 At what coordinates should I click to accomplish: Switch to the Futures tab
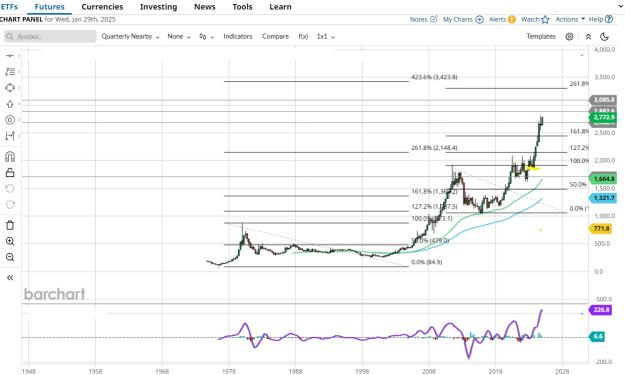(49, 7)
